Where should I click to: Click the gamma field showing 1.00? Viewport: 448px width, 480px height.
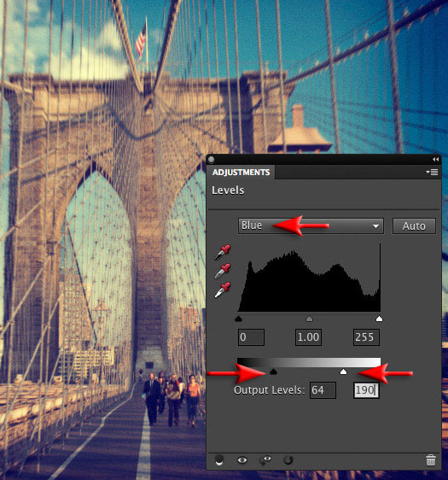[308, 337]
